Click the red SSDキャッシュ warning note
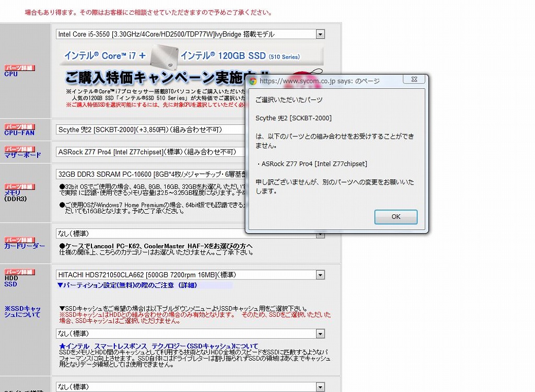Screen dimensions: 535x392 [x=195, y=318]
